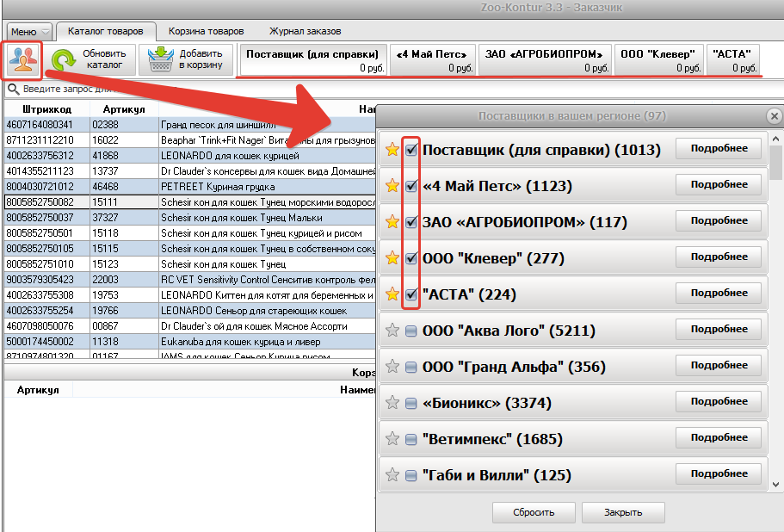Switch to Журнал заказов tab
784x532 pixels.
point(305,31)
